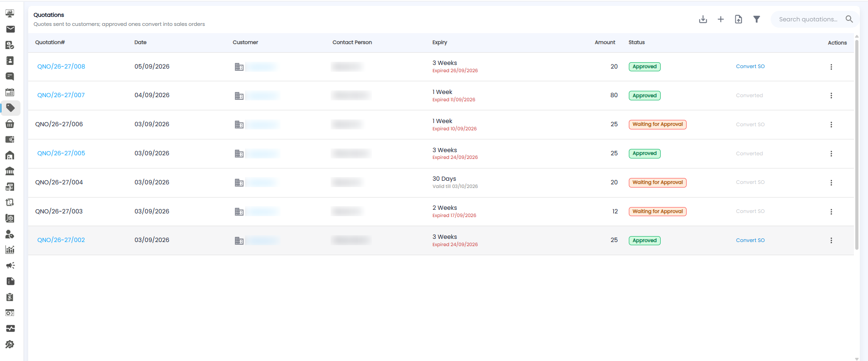Open quotation QNO/26-27/002
Image resolution: width=868 pixels, height=361 pixels.
point(61,240)
